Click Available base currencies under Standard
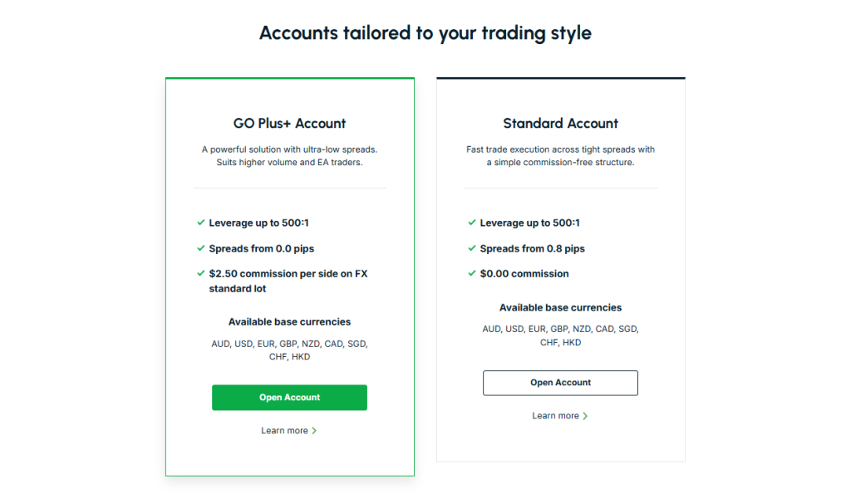 560,307
